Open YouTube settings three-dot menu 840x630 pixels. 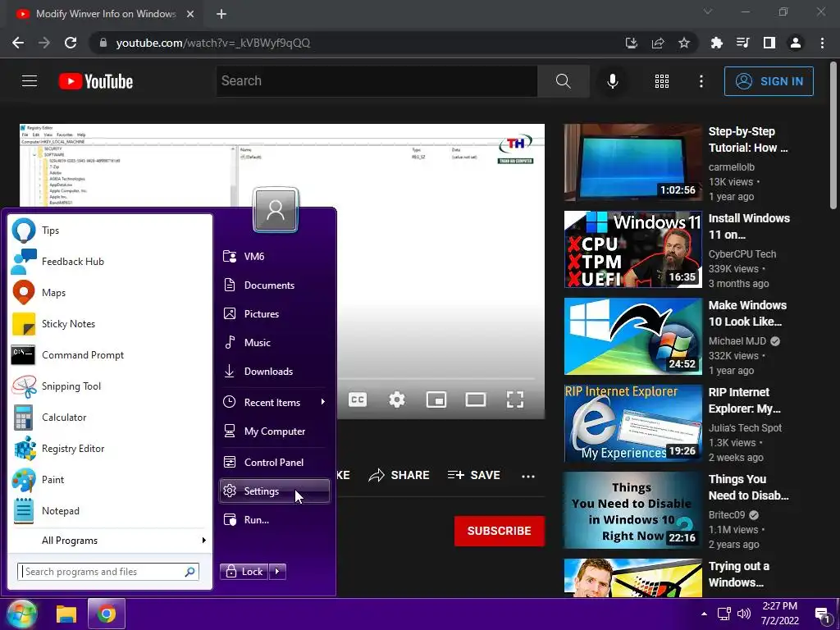[x=701, y=81]
